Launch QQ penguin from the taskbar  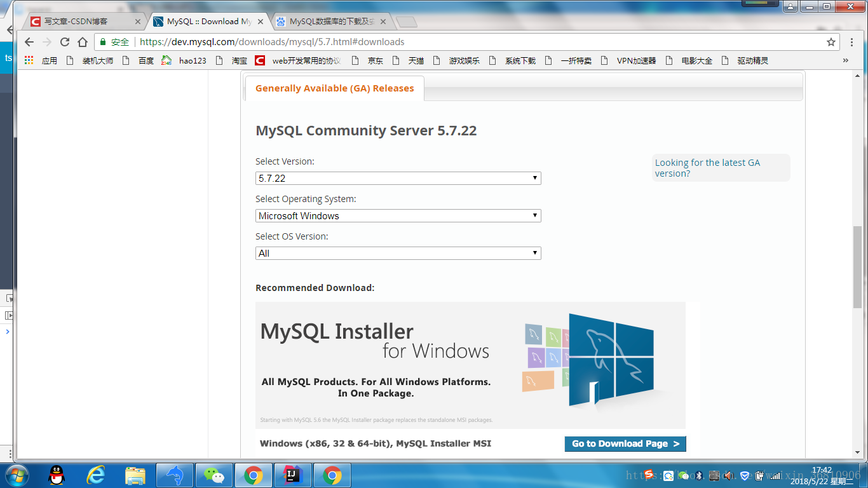(57, 475)
